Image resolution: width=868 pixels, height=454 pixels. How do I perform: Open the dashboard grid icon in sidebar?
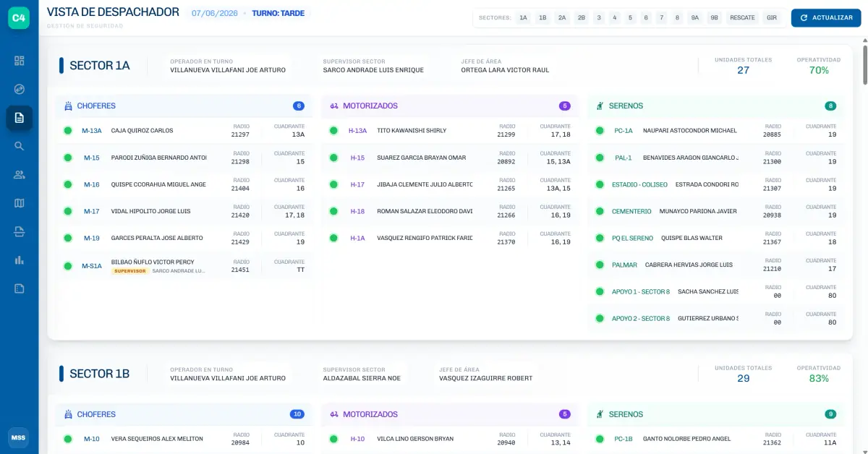pos(20,61)
